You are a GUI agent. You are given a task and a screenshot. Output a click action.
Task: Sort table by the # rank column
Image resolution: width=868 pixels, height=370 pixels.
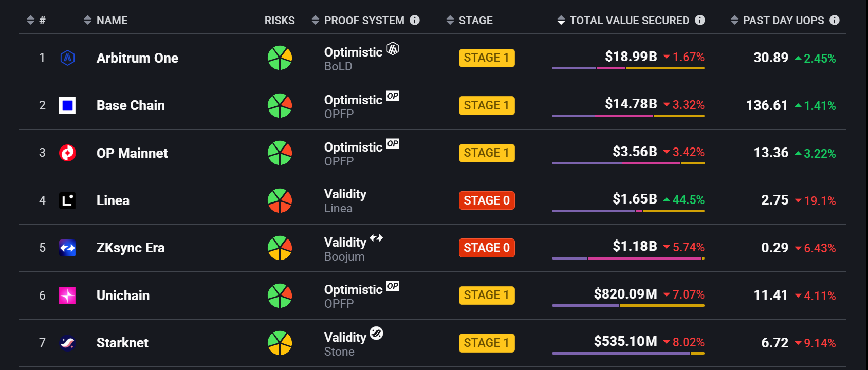pyautogui.click(x=36, y=20)
